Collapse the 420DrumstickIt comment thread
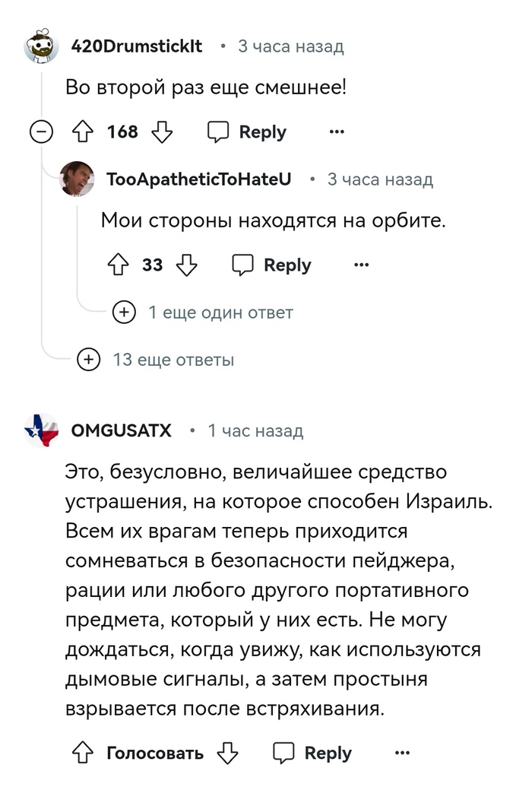The image size is (532, 803). click(x=41, y=132)
